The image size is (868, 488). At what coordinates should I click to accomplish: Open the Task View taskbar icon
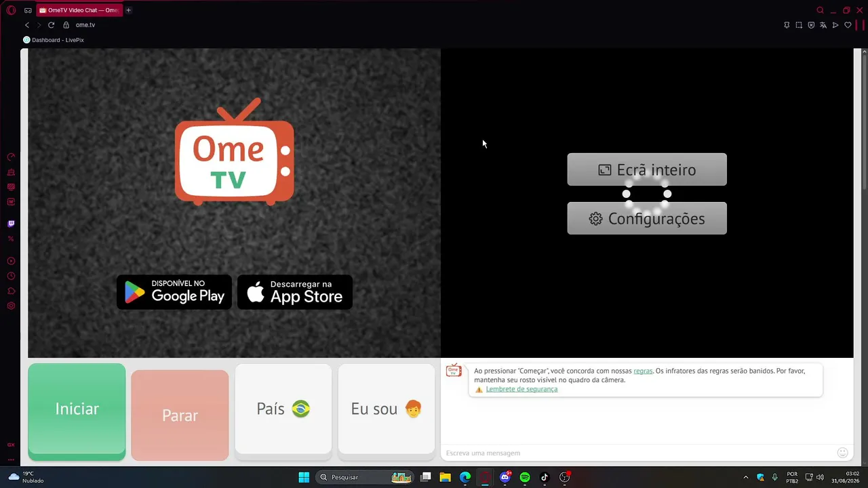[x=426, y=477]
